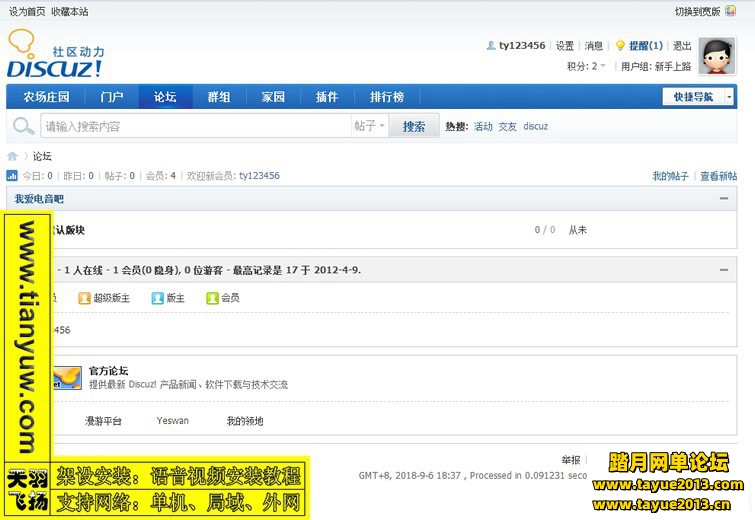Click the user avatar image
Viewport: 755px width, 520px height.
(x=717, y=56)
